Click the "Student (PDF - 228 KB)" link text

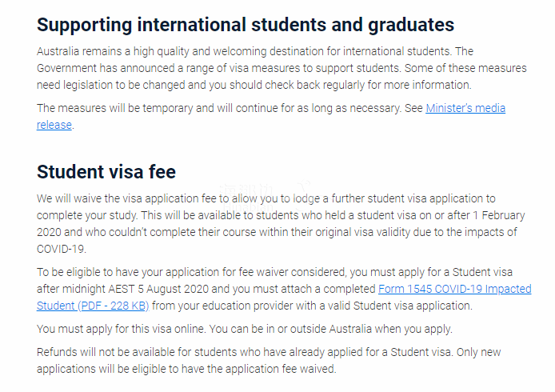click(93, 306)
